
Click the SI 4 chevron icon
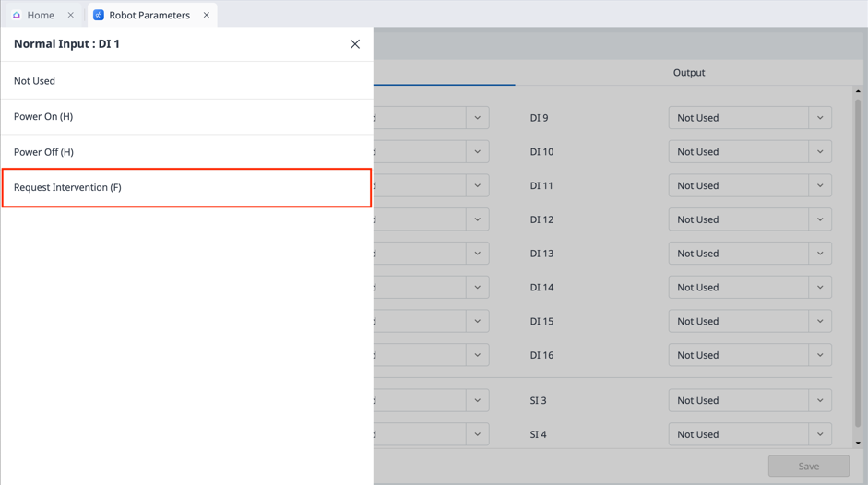click(820, 434)
